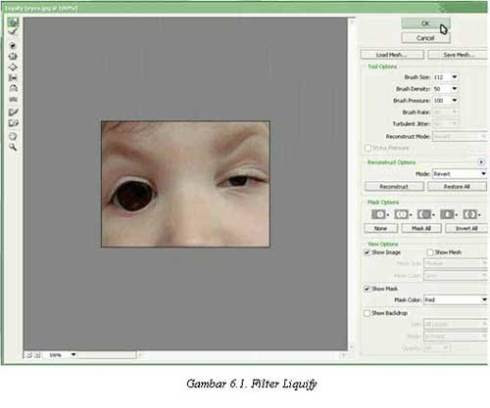Select the Thaw Mask tool
Screen dimensions: 490x408
13,123
